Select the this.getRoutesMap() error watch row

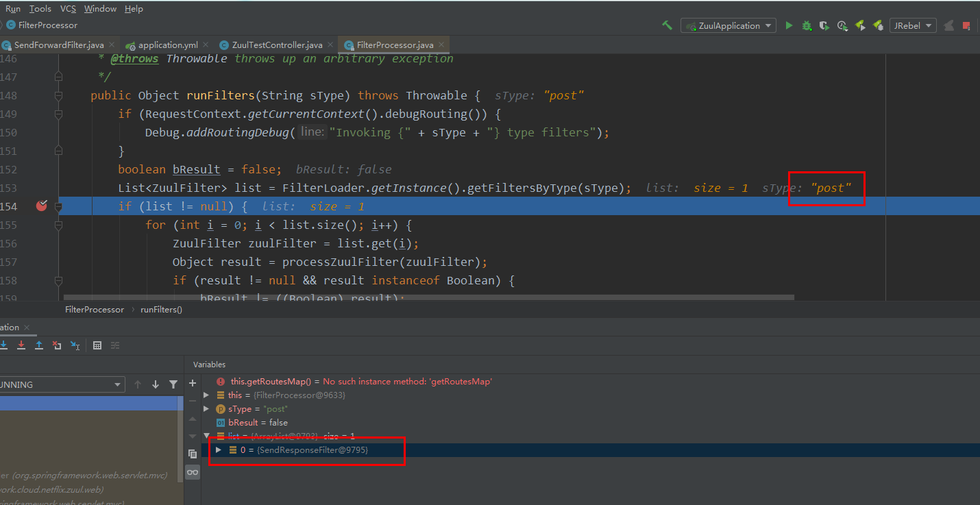click(x=590, y=382)
